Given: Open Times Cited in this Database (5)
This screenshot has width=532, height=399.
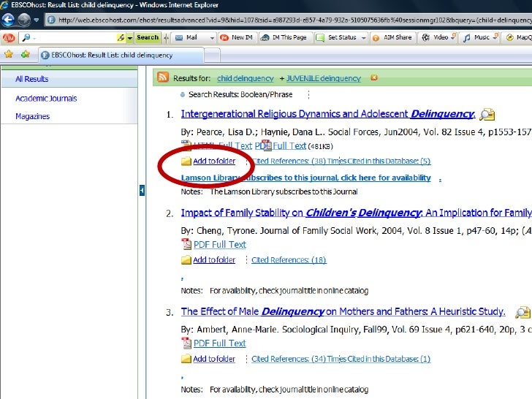Looking at the screenshot, I should [x=379, y=161].
